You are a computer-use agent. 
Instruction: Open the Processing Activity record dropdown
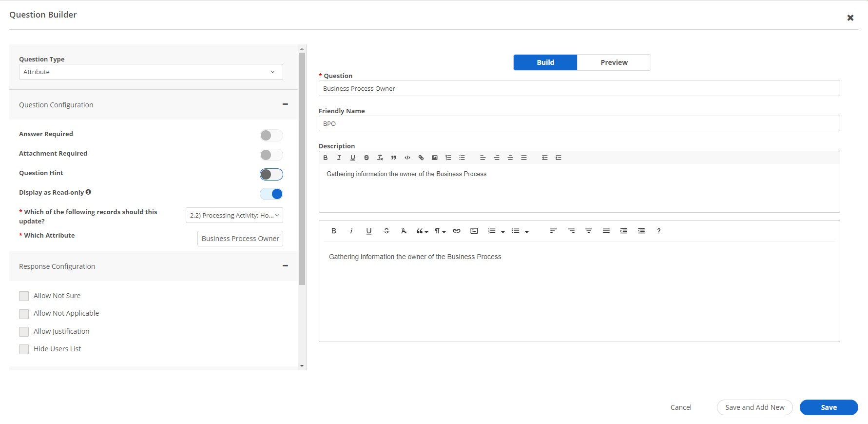[234, 215]
